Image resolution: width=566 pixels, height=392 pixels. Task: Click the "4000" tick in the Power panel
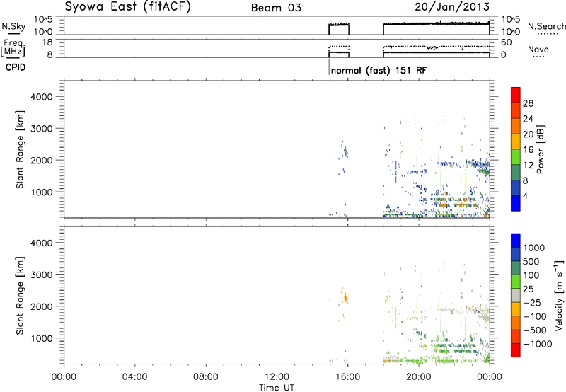coord(42,97)
